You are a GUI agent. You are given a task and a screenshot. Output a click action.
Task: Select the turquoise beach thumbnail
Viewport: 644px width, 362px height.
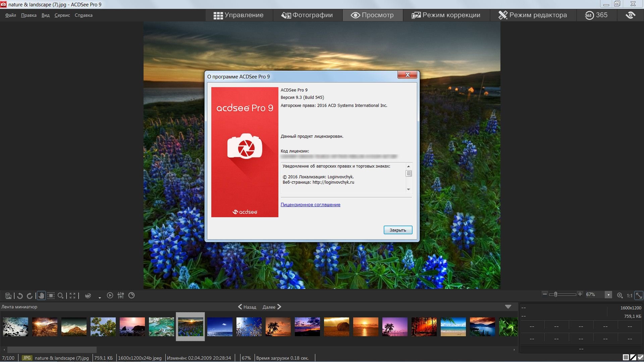(x=453, y=327)
